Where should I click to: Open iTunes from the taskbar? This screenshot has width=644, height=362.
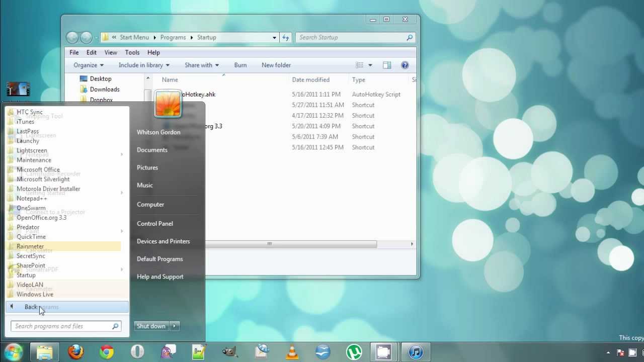pos(416,352)
